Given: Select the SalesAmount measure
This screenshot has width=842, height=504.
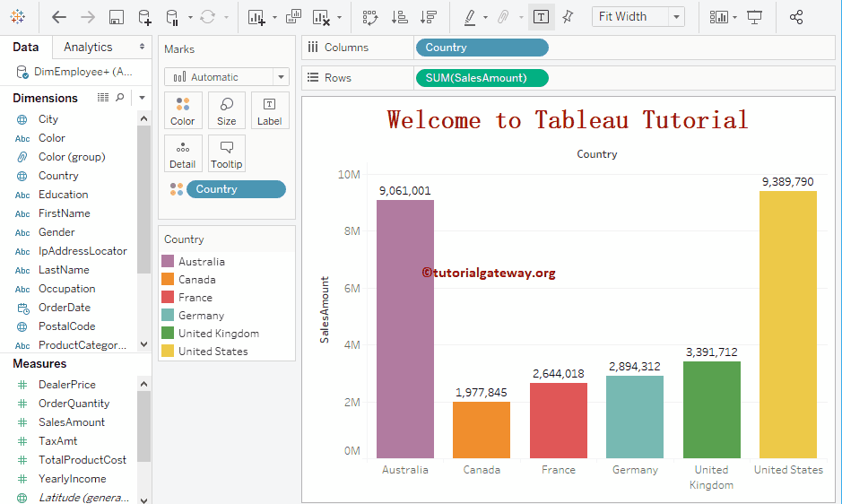Looking at the screenshot, I should point(72,422).
